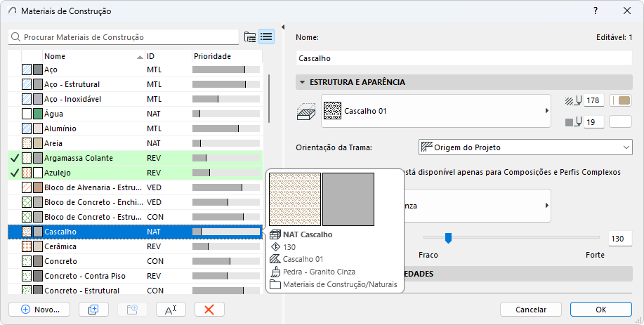Switch to folder tree view icon
This screenshot has width=644, height=325.
tap(250, 37)
